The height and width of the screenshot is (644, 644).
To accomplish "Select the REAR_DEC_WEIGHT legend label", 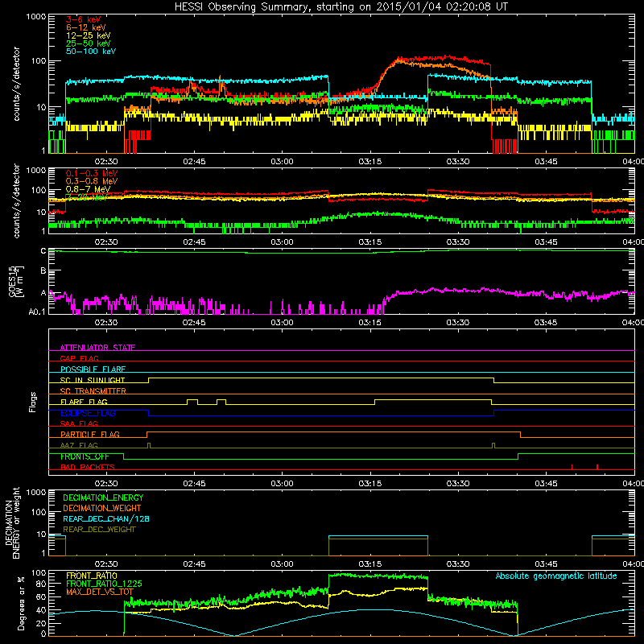I will point(99,530).
